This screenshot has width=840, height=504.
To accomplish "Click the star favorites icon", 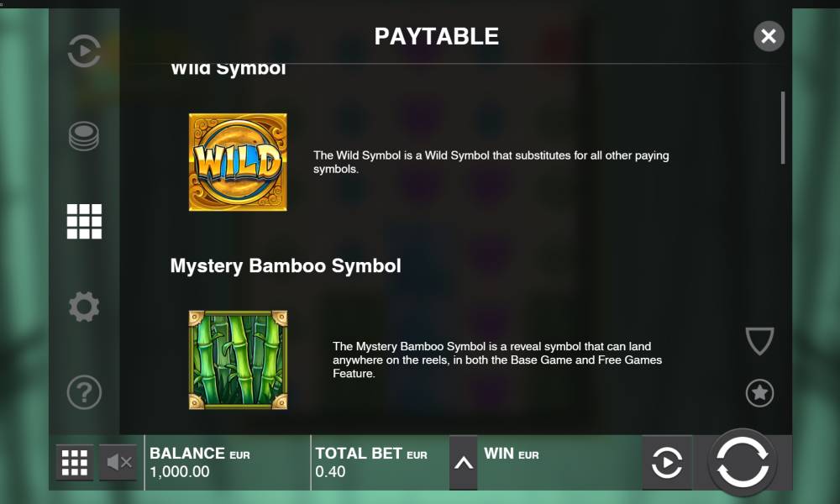I will click(759, 393).
